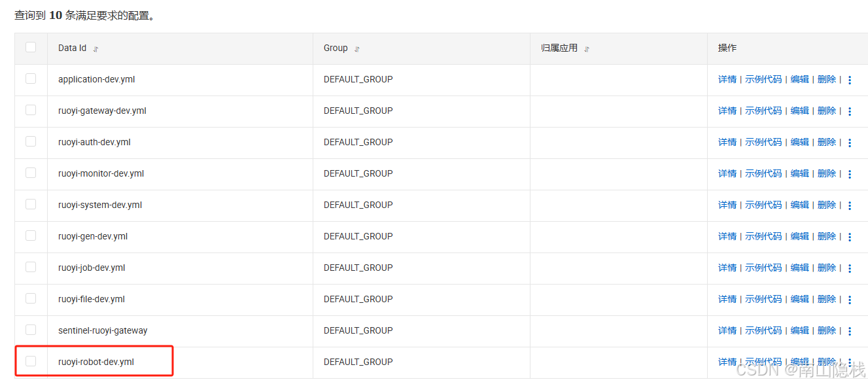Check the sentinel-ruoyi-gateway row checkbox
868x384 pixels.
tap(31, 330)
